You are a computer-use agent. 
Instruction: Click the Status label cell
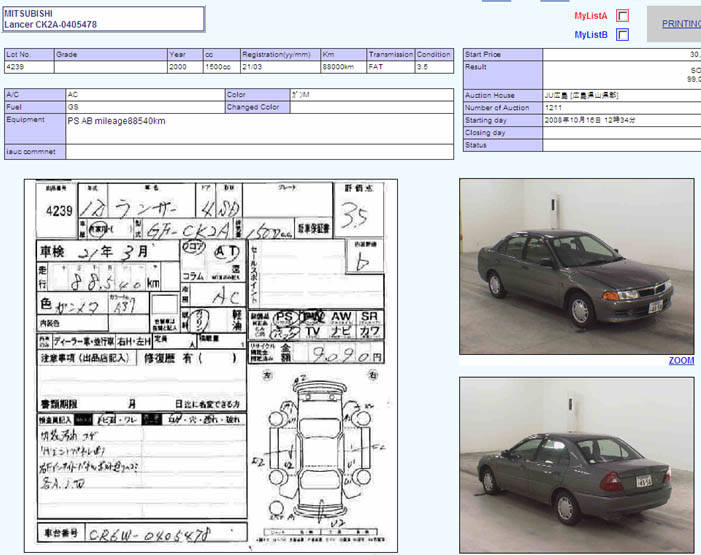pos(503,145)
